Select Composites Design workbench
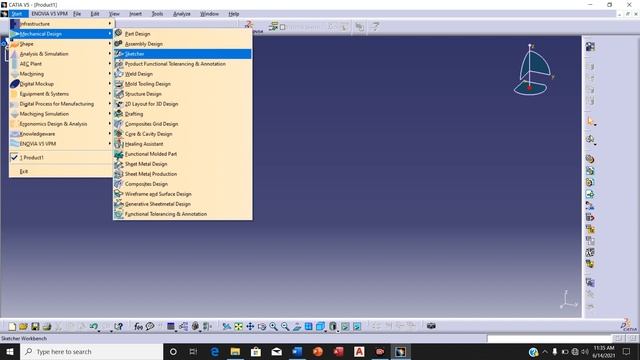The image size is (640, 360). pyautogui.click(x=182, y=184)
